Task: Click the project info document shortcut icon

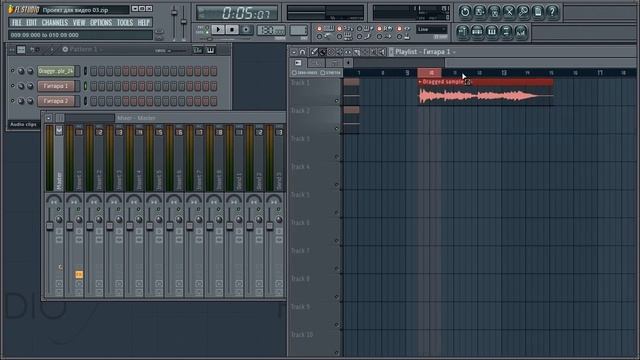Action: (538, 12)
